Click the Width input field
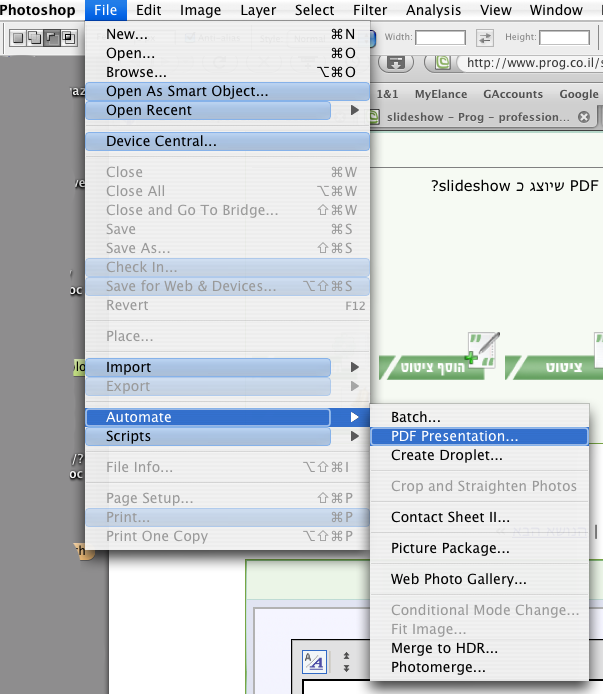Screen dimensions: 603x694 (x=441, y=38)
